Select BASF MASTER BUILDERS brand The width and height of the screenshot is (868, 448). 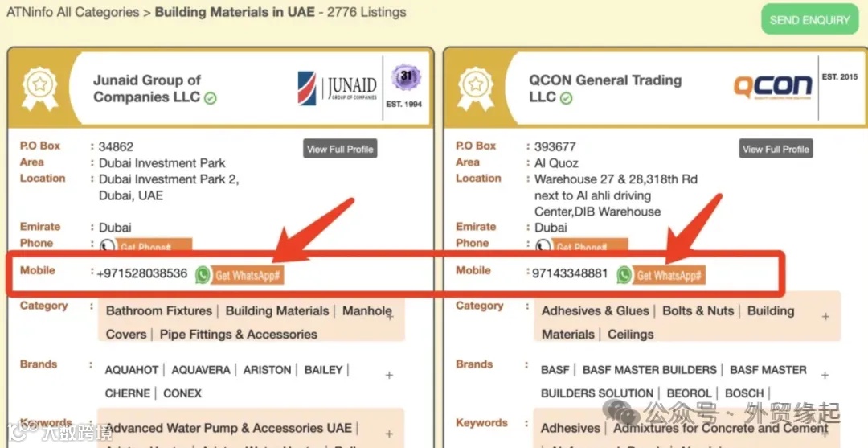[x=650, y=370]
